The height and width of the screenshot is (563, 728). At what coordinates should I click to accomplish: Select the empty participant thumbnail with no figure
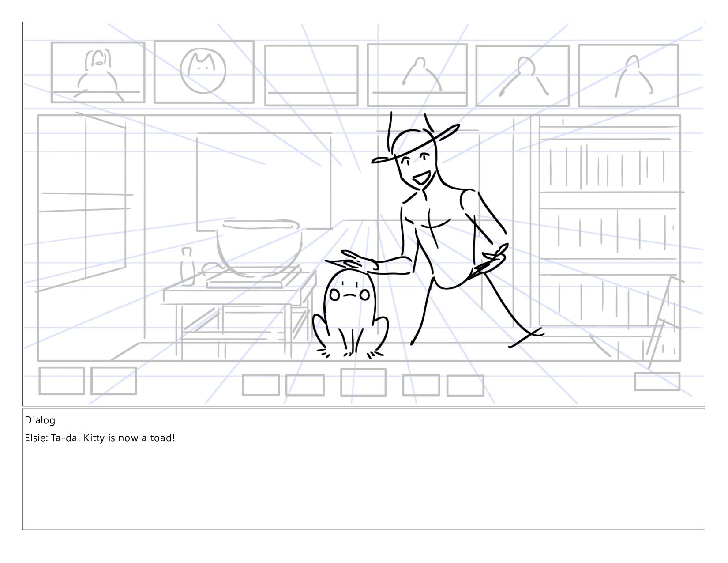point(311,76)
